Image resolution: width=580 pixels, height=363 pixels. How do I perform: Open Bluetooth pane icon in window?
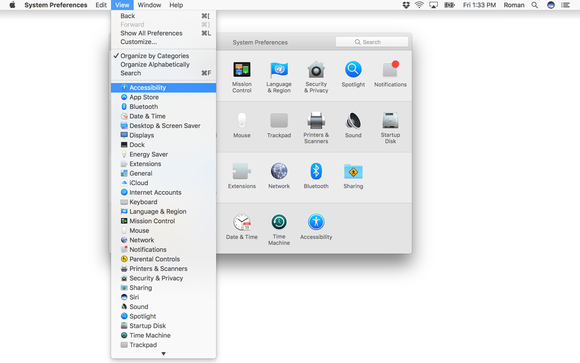(x=316, y=171)
